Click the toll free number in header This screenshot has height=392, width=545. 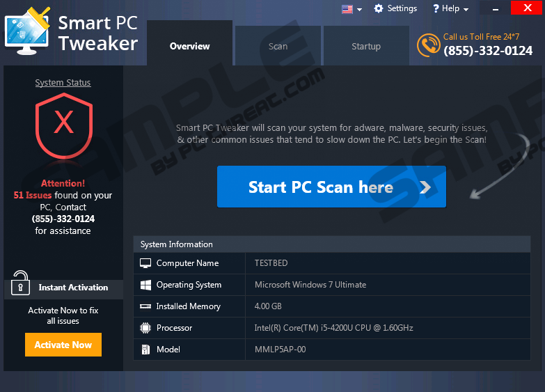tap(488, 51)
